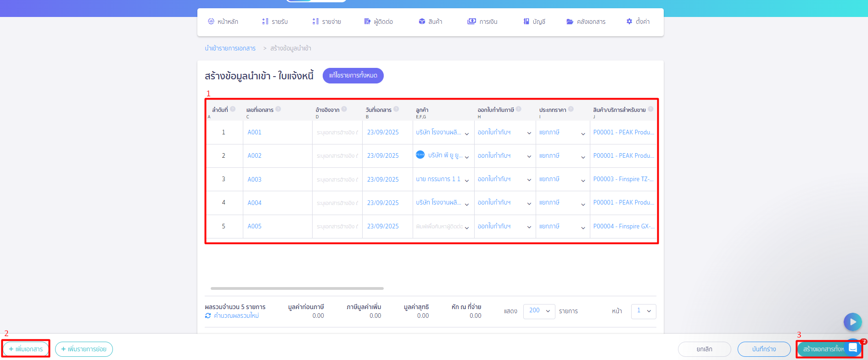Open the ตั้งค่า settings menu
The image size is (868, 360).
click(x=638, y=22)
